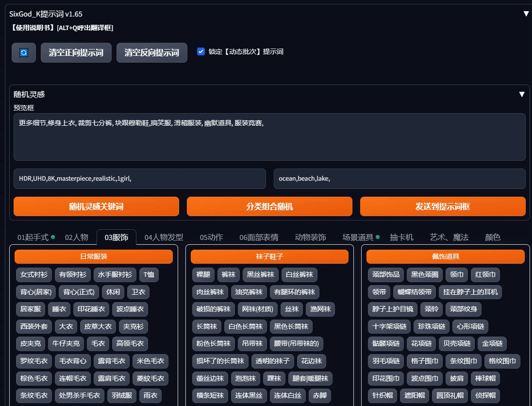Open the 04人物发型 tab

(164, 237)
